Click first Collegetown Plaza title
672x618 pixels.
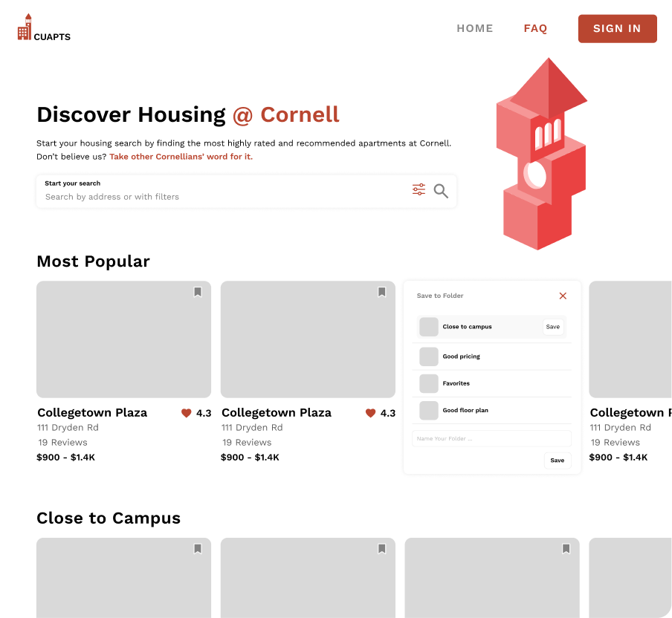click(x=92, y=413)
